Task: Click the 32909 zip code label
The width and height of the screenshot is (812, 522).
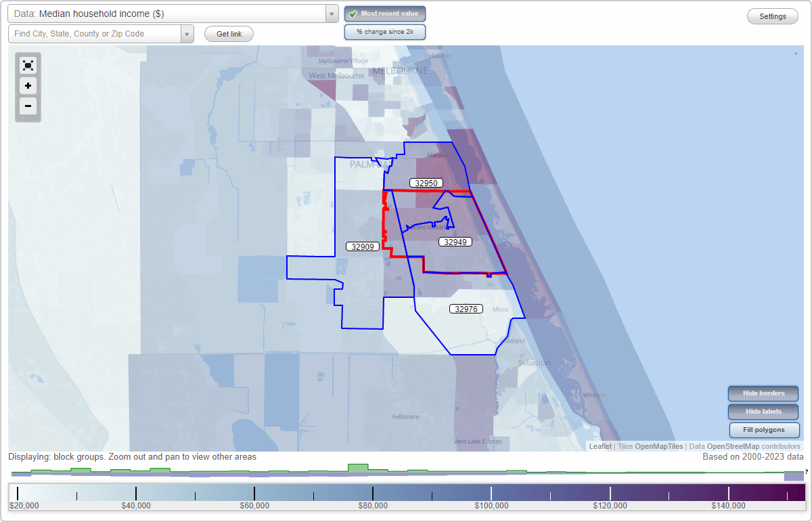Action: [x=363, y=246]
